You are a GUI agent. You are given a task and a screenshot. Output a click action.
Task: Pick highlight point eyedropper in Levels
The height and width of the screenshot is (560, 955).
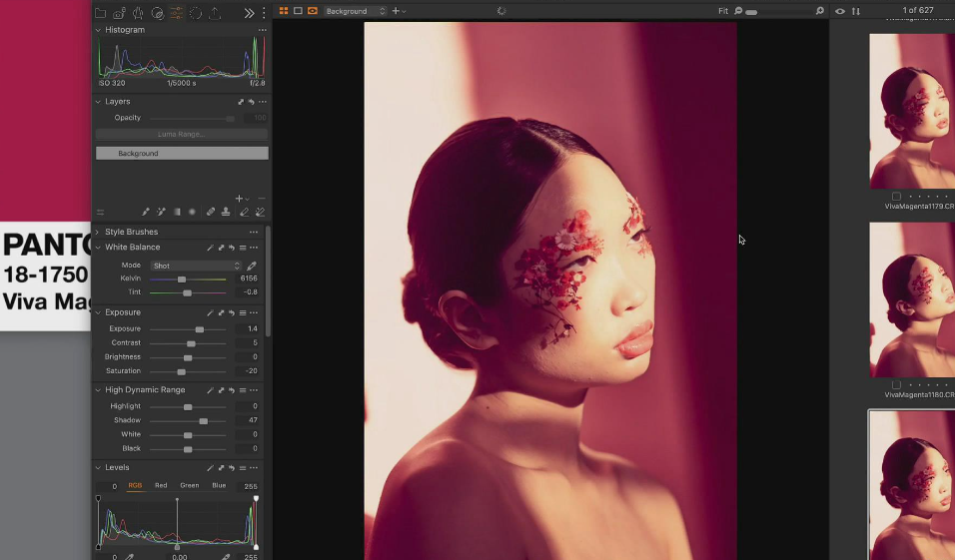[x=226, y=556]
